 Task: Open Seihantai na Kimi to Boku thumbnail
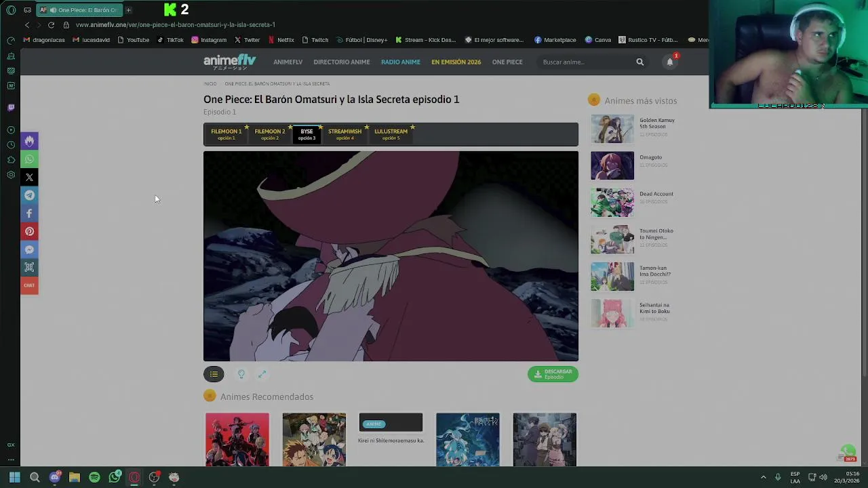tap(612, 313)
